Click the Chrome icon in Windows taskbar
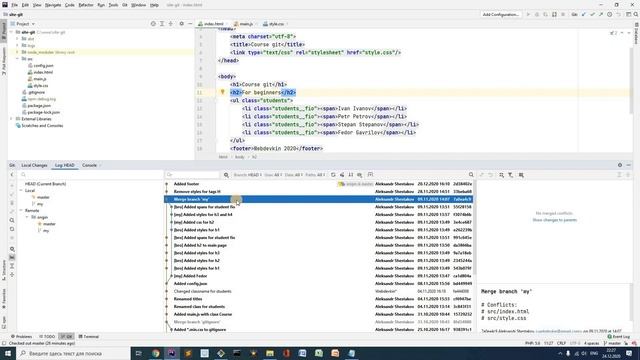640x360 pixels. click(156, 353)
